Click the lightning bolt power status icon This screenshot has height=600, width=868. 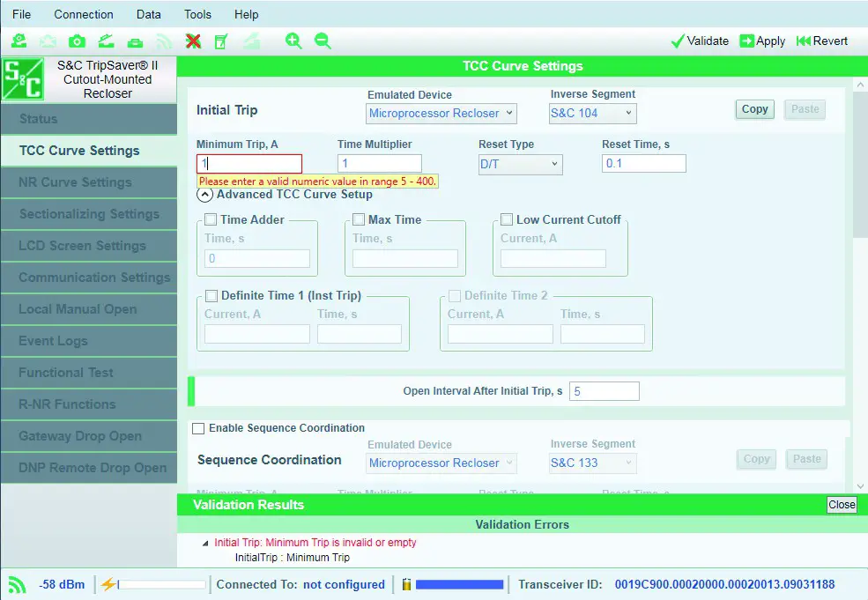[x=108, y=584]
